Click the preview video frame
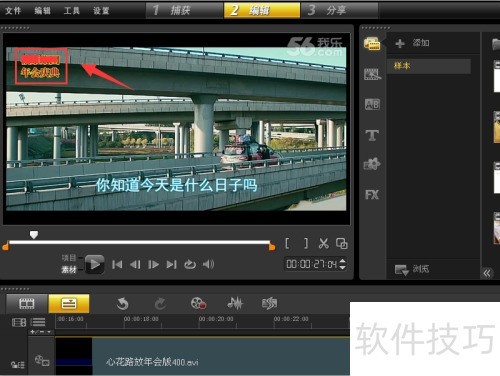The image size is (500, 376). (x=176, y=129)
